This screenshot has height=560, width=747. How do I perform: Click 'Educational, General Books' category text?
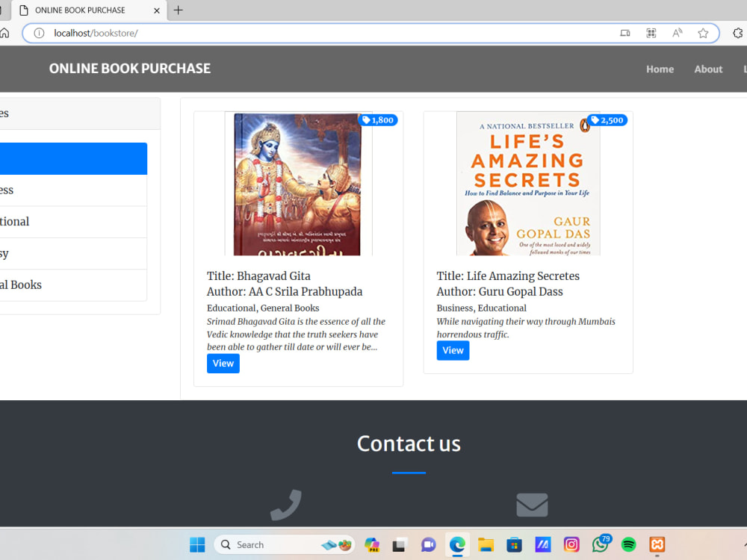click(x=263, y=308)
